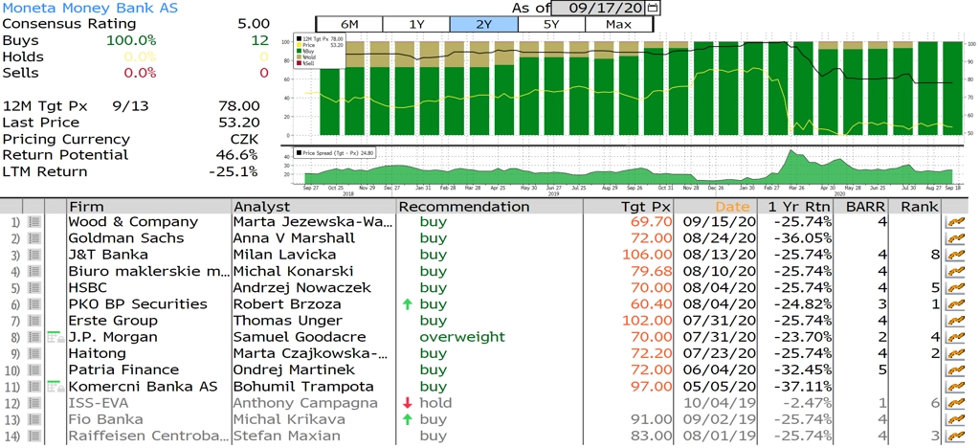
Task: Open the chart icon at the end of the Fio Banka row
Action: coord(955,419)
